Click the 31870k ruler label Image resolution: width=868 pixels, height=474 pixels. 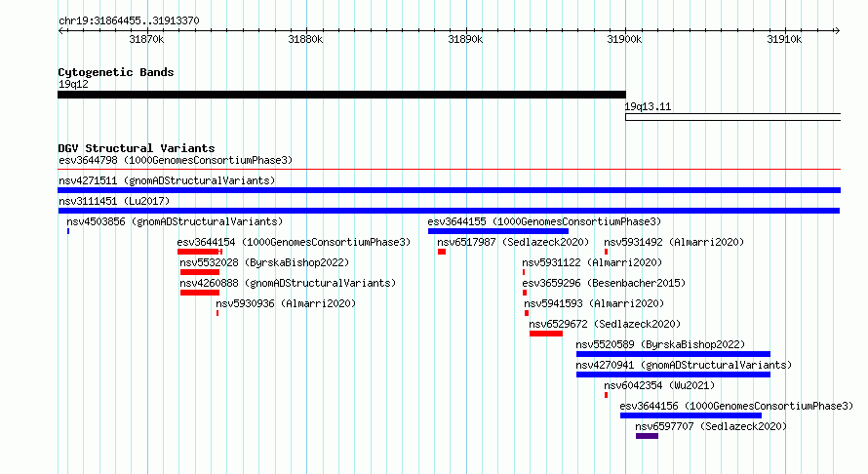coord(146,40)
